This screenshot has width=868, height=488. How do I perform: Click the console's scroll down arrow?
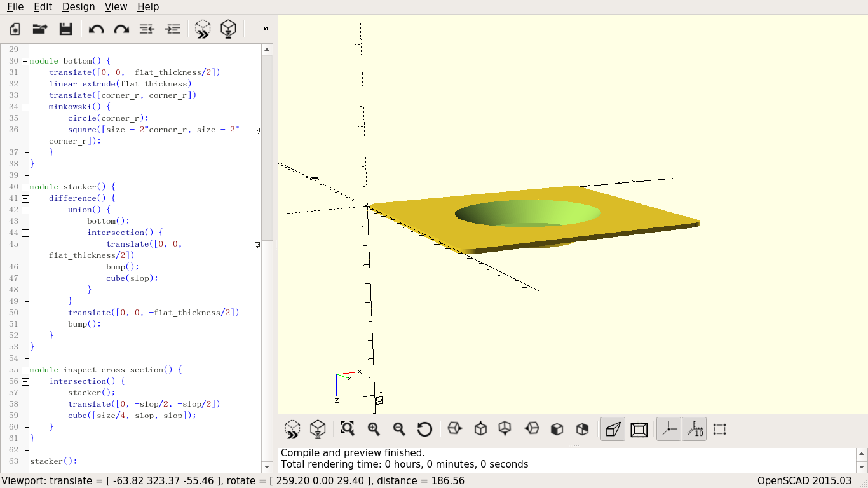(862, 466)
